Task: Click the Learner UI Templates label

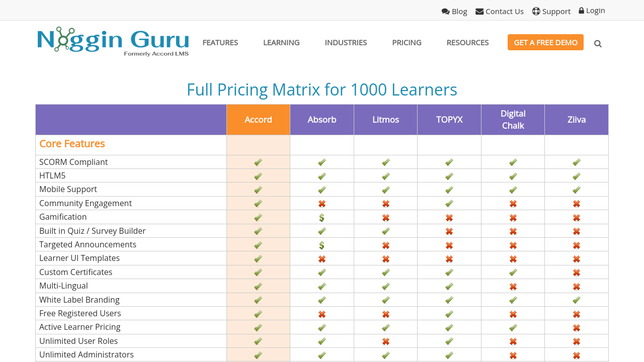Action: pos(79,258)
